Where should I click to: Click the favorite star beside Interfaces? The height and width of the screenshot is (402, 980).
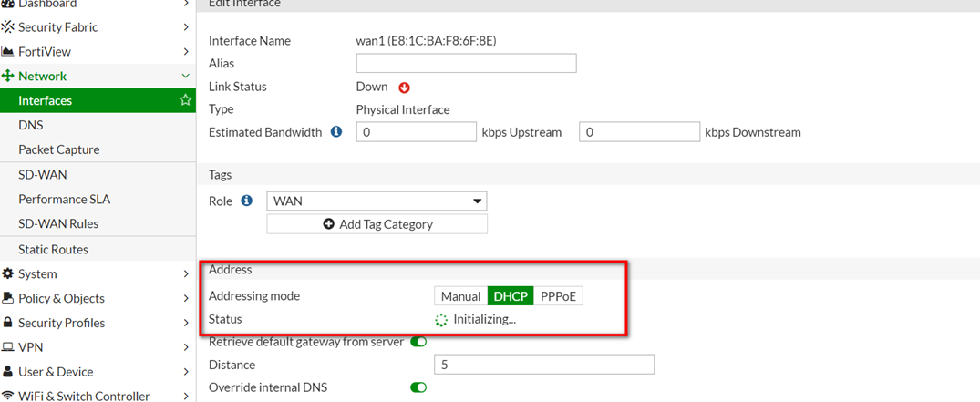pos(185,100)
